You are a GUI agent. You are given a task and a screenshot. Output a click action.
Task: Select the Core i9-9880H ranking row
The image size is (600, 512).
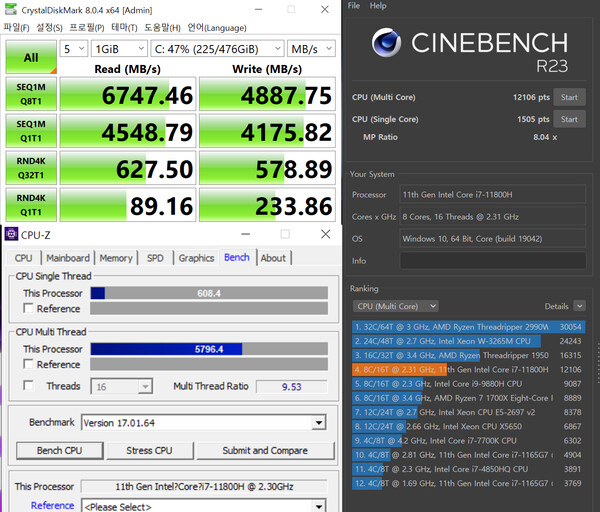coord(468,383)
